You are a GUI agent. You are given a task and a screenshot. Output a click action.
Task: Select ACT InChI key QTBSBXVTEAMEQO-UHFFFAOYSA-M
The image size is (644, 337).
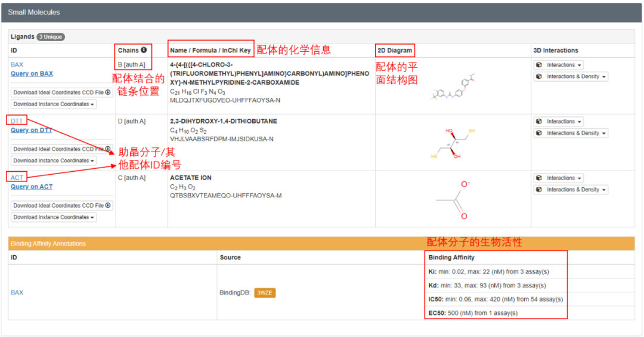pos(226,196)
